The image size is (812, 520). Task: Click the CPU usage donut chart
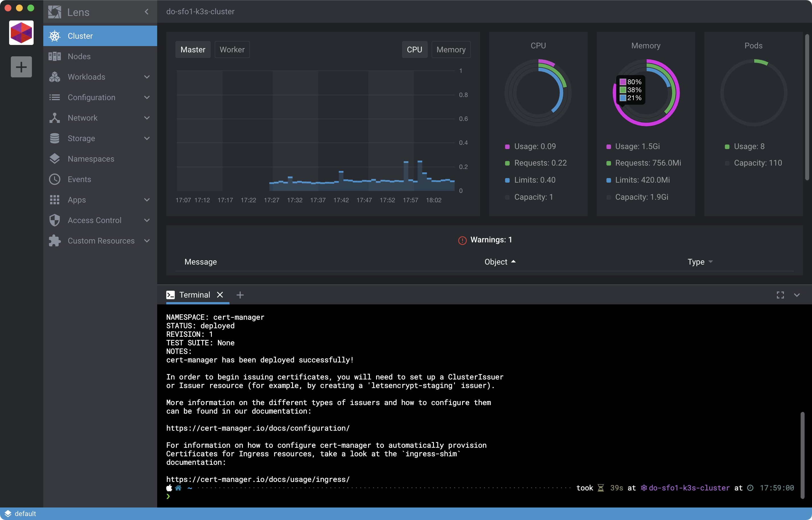point(538,92)
